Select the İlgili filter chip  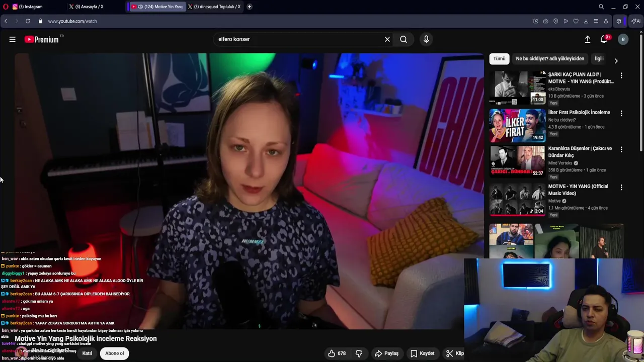pyautogui.click(x=599, y=59)
